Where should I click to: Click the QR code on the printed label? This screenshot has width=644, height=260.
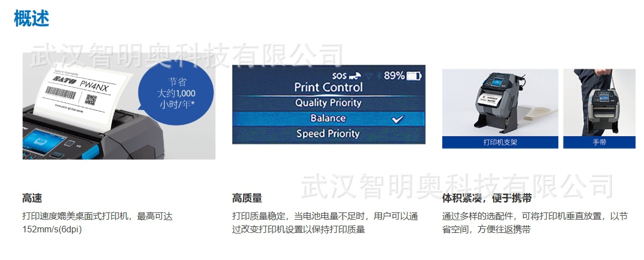(x=91, y=100)
